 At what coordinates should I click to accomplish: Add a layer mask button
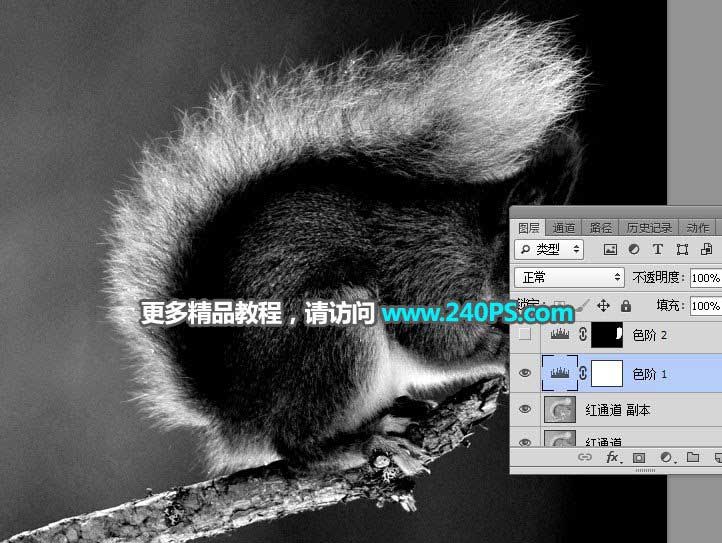pyautogui.click(x=639, y=457)
